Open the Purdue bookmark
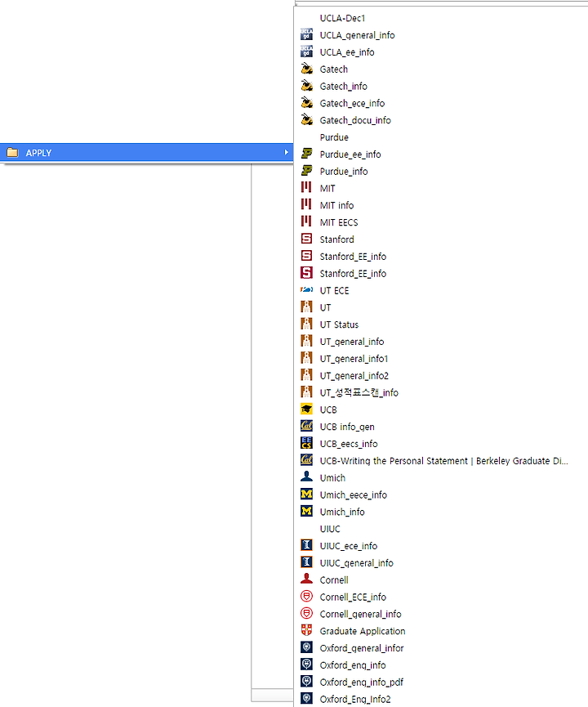This screenshot has width=588, height=707. pos(334,137)
